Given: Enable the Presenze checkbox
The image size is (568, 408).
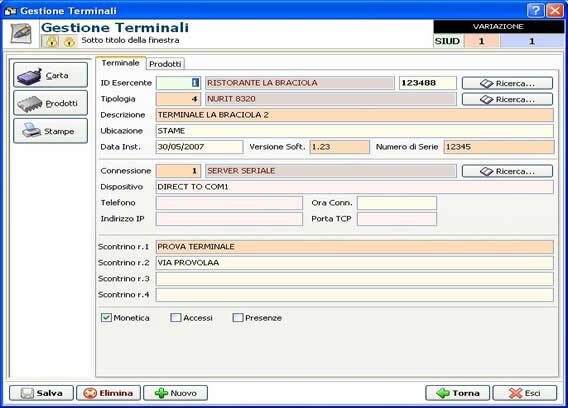Looking at the screenshot, I should [x=238, y=318].
